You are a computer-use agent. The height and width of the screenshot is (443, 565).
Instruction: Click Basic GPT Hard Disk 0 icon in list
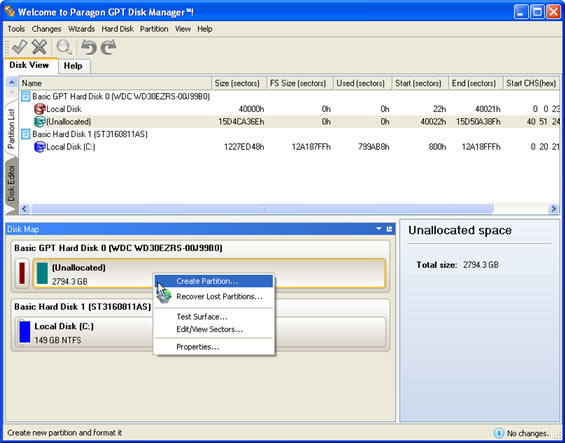coord(26,96)
